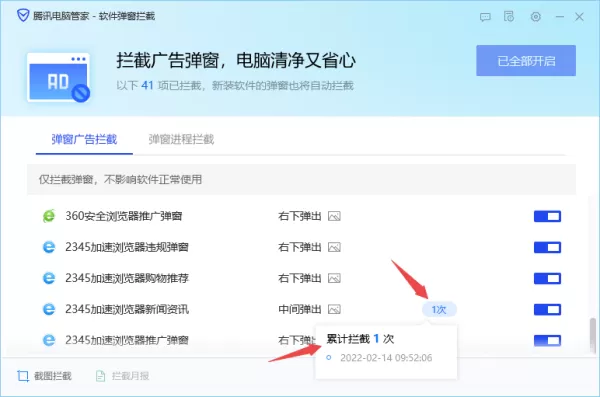The height and width of the screenshot is (397, 600).
Task: Click the 1次 block count badge
Action: pyautogui.click(x=439, y=309)
